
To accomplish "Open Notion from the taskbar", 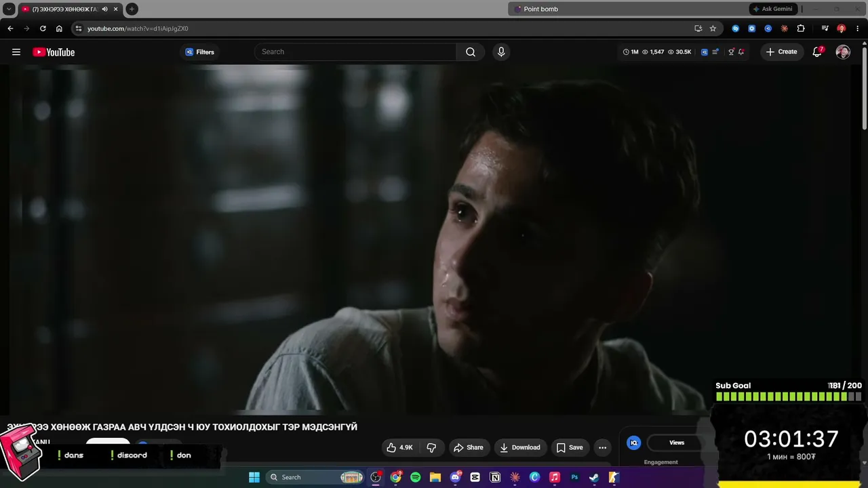I will (x=495, y=477).
